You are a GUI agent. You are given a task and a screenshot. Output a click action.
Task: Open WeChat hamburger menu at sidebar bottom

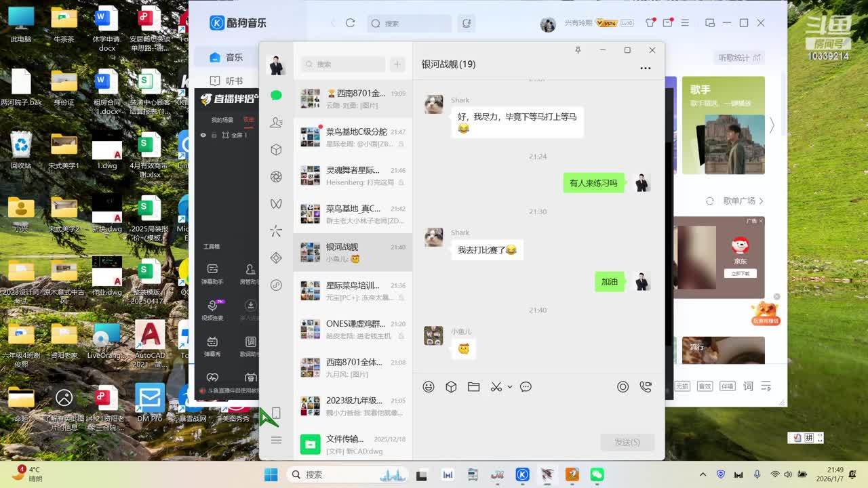[276, 441]
